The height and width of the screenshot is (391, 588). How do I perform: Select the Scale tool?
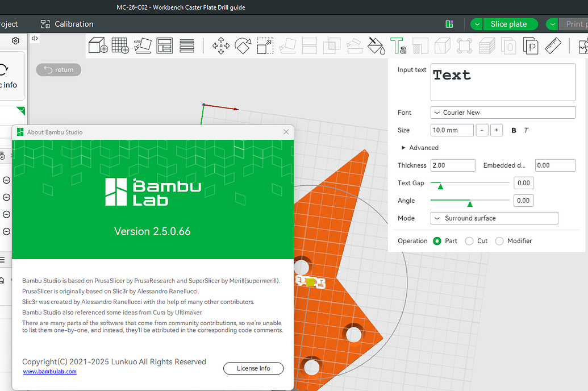pos(265,46)
